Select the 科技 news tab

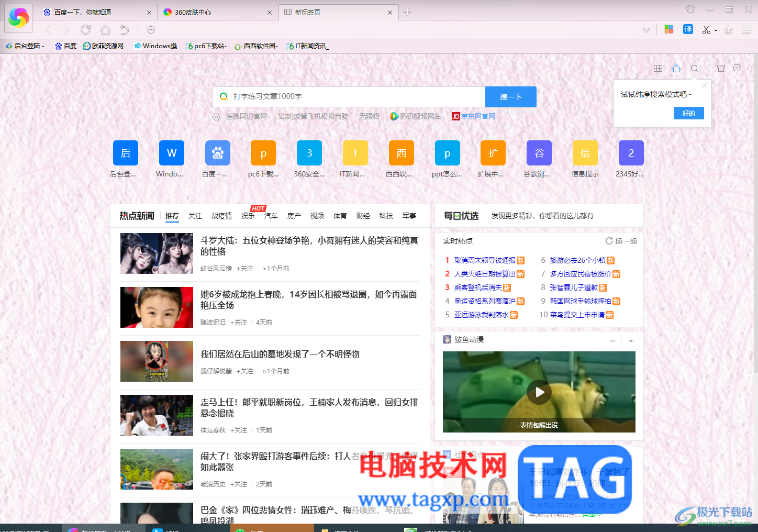point(386,216)
